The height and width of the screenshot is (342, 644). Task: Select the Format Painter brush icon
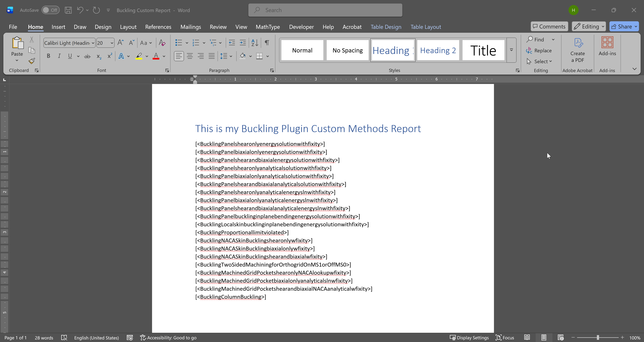tap(32, 61)
